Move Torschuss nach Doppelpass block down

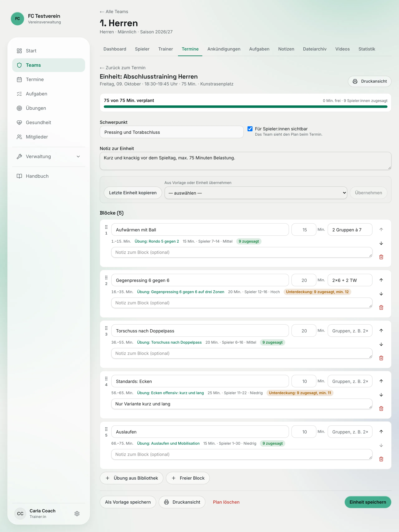(x=381, y=344)
